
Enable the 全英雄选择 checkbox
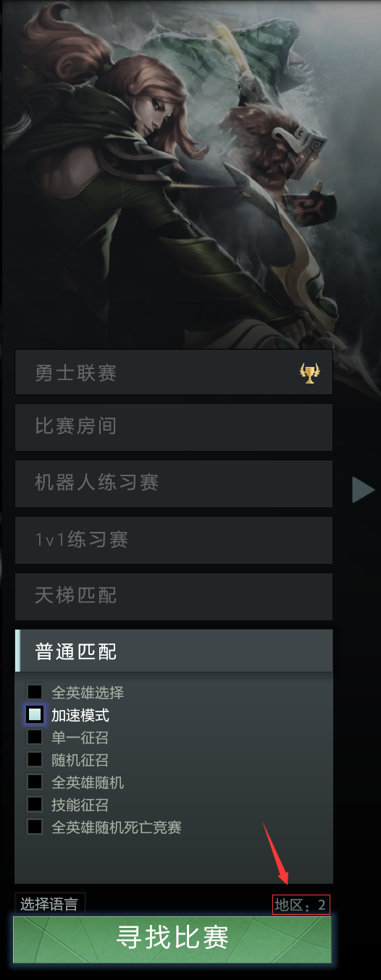(x=35, y=693)
